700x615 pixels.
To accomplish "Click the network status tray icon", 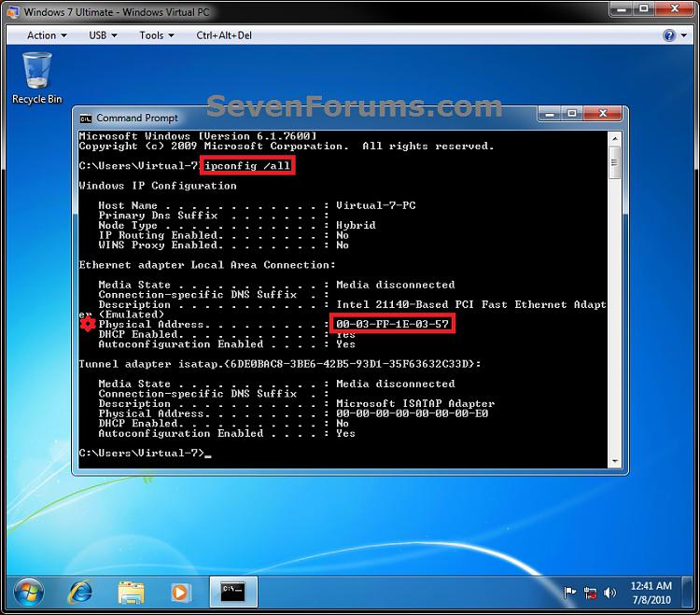I will pos(590,594).
